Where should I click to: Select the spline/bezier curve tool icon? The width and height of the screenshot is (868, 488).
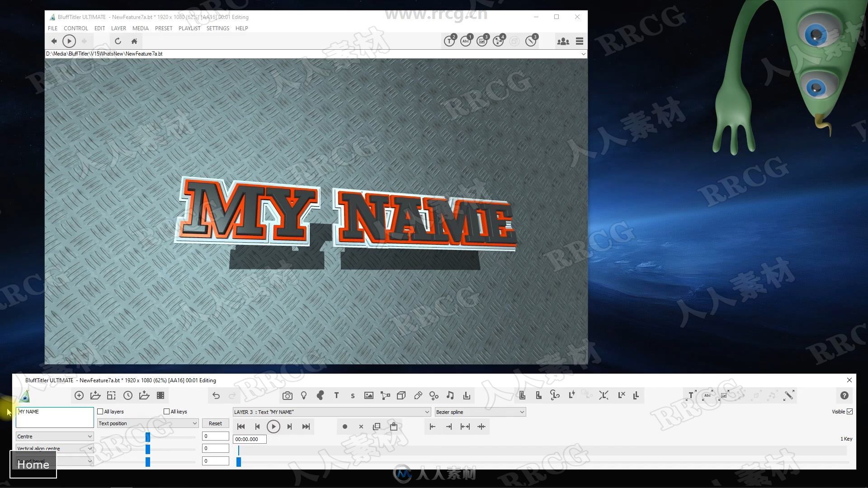pos(385,396)
